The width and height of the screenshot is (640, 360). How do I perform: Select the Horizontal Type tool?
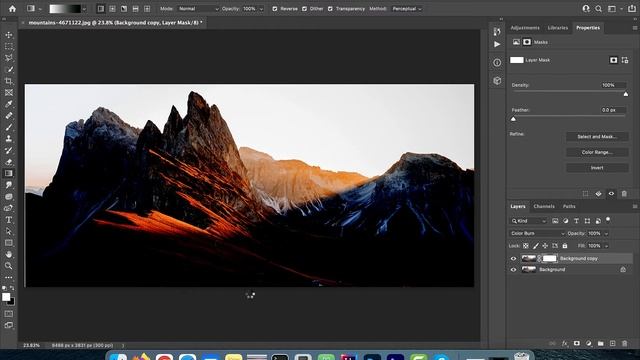(x=9, y=220)
